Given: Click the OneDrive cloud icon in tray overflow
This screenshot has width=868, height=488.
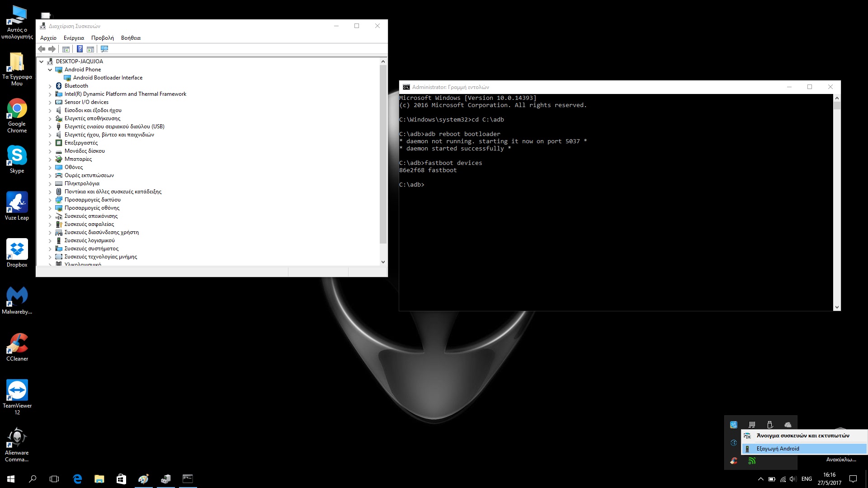Looking at the screenshot, I should tap(788, 425).
